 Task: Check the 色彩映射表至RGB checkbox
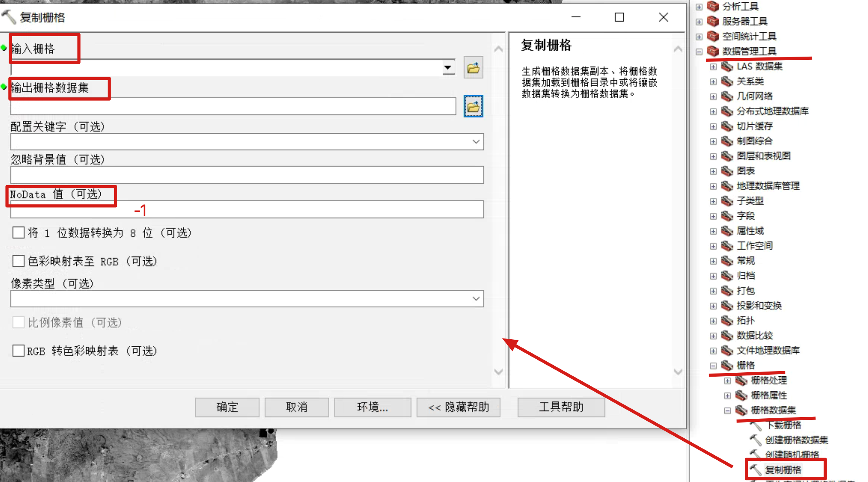(18, 261)
